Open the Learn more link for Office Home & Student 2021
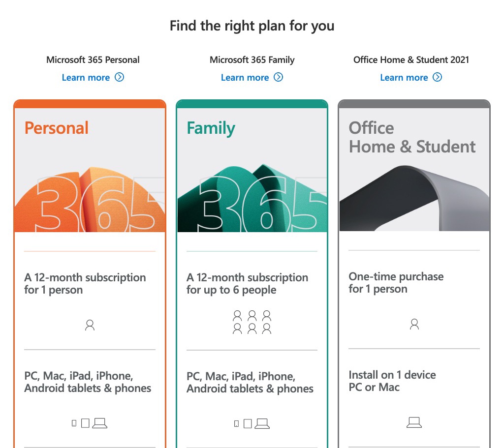This screenshot has height=448, width=504. pos(404,77)
